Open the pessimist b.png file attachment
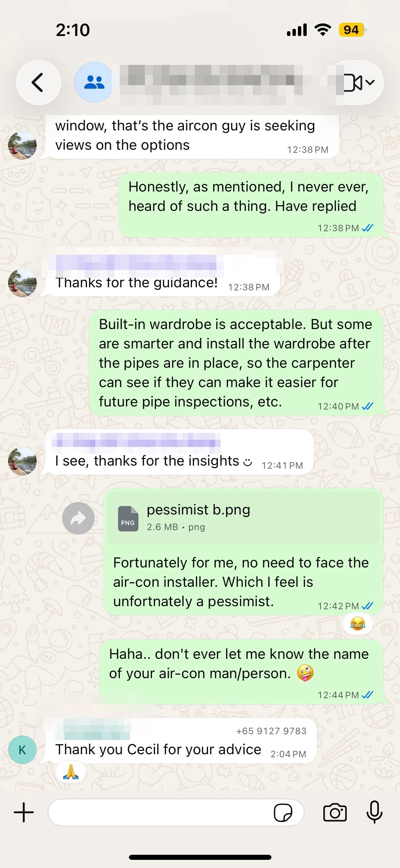 click(x=243, y=518)
